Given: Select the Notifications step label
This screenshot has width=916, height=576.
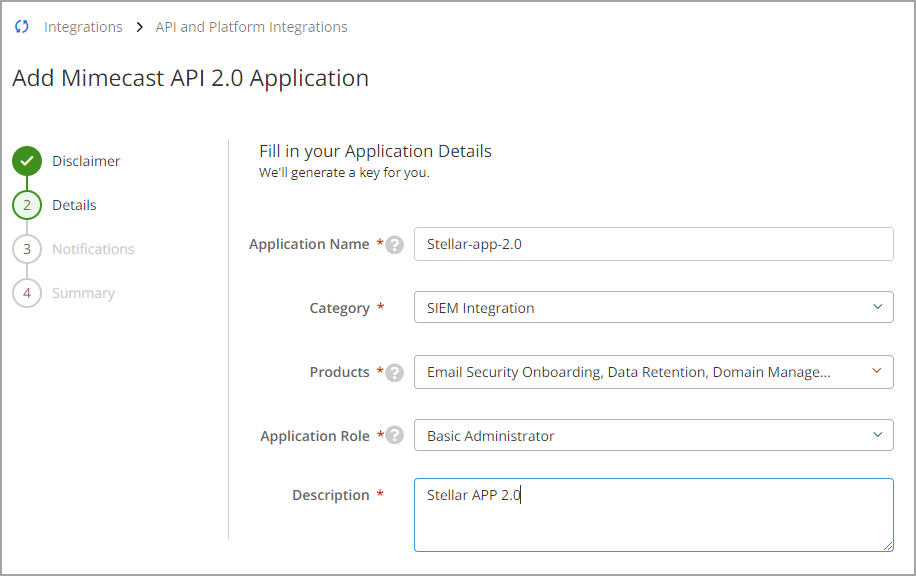Looking at the screenshot, I should click(x=93, y=249).
